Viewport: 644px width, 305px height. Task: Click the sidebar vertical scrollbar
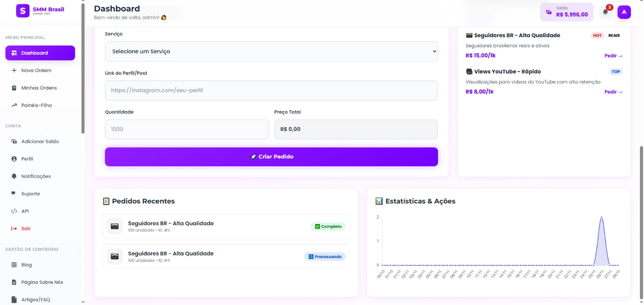tap(83, 69)
